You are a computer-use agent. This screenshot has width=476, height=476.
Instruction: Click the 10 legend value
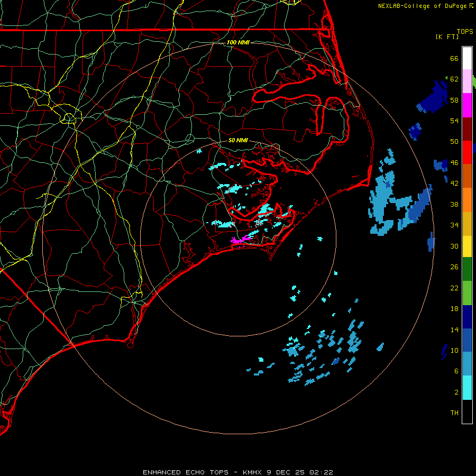(454, 351)
